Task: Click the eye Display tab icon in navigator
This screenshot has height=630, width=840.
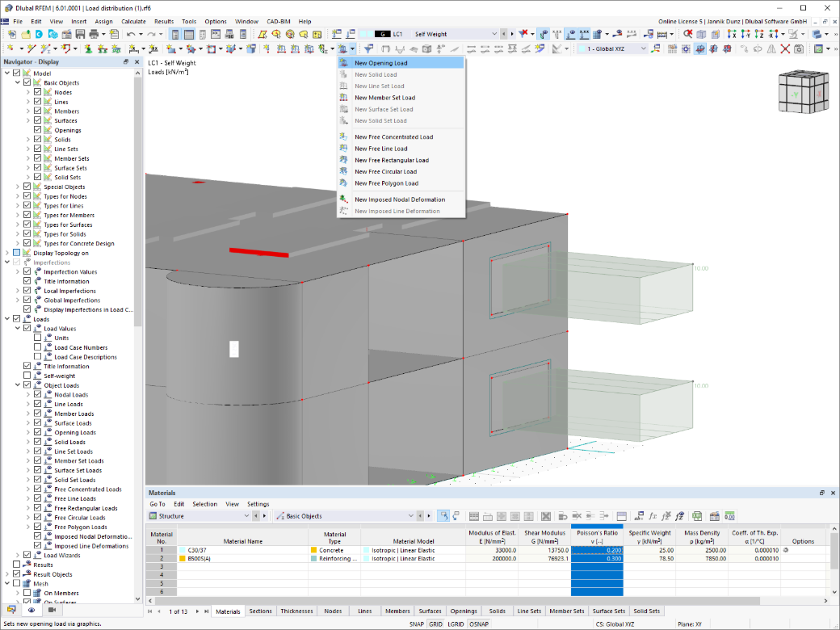Action: click(x=31, y=610)
